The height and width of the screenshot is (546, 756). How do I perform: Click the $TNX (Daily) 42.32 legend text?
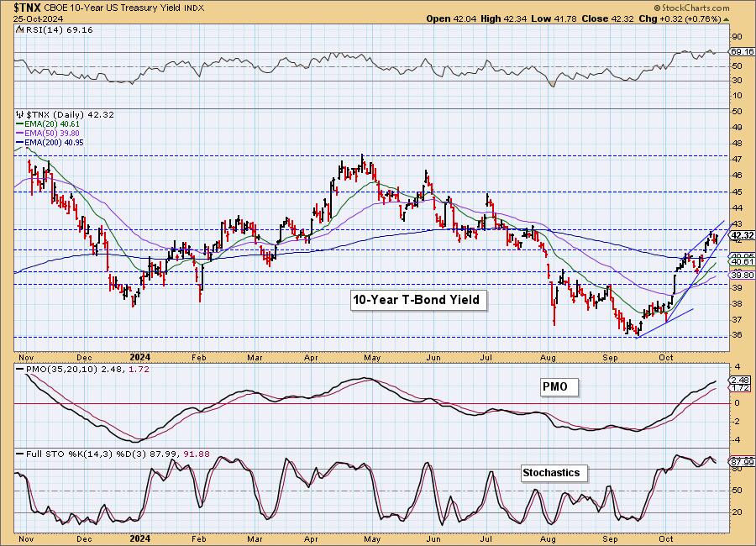tap(70, 115)
